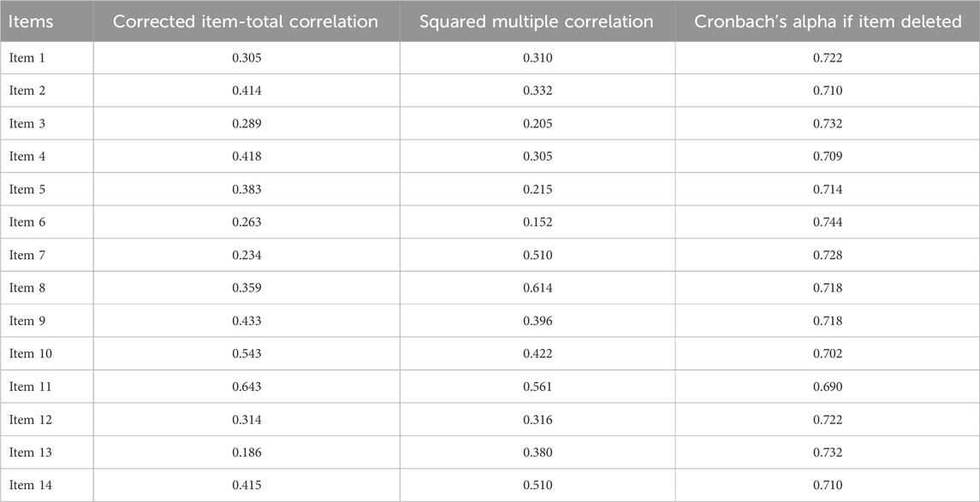Select the 0.418 cell in Item 4 row
Image resolution: width=980 pixels, height=502 pixels.
tap(246, 157)
